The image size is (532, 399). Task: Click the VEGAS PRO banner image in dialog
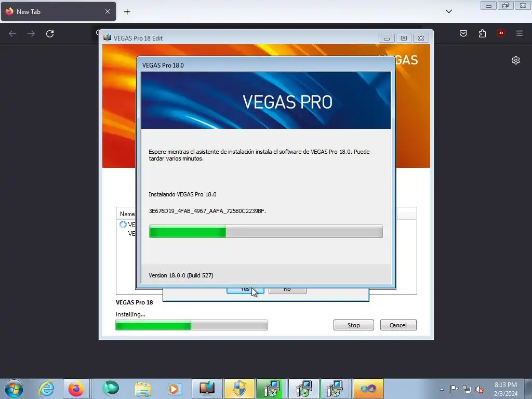coord(265,100)
